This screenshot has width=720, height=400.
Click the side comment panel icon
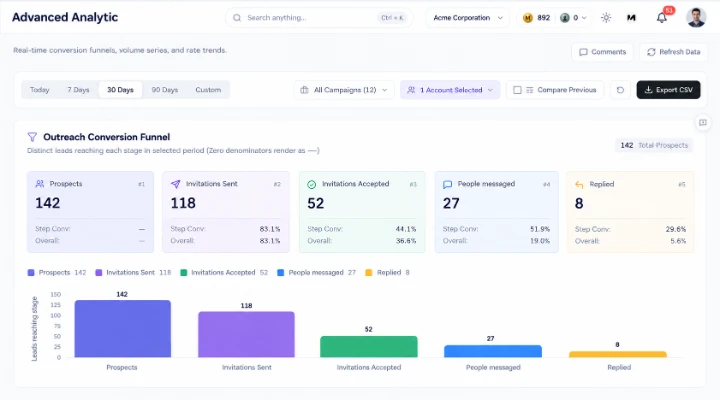703,123
